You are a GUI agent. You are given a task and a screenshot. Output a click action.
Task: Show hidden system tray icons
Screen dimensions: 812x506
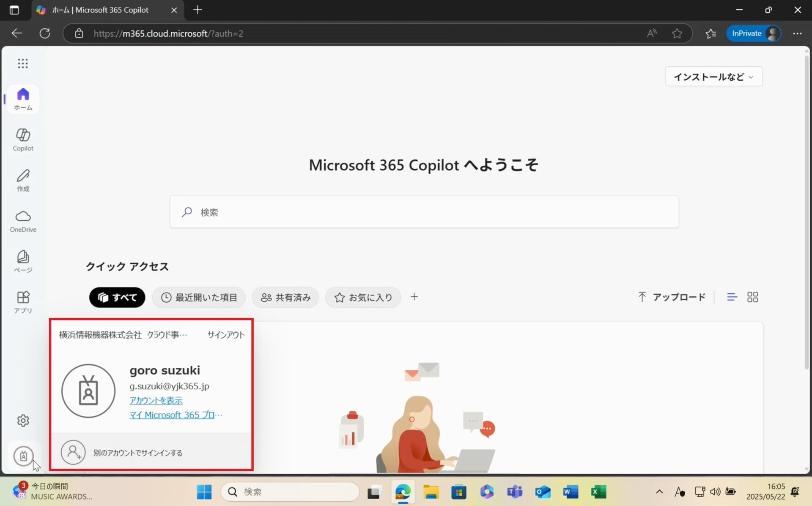pos(659,491)
